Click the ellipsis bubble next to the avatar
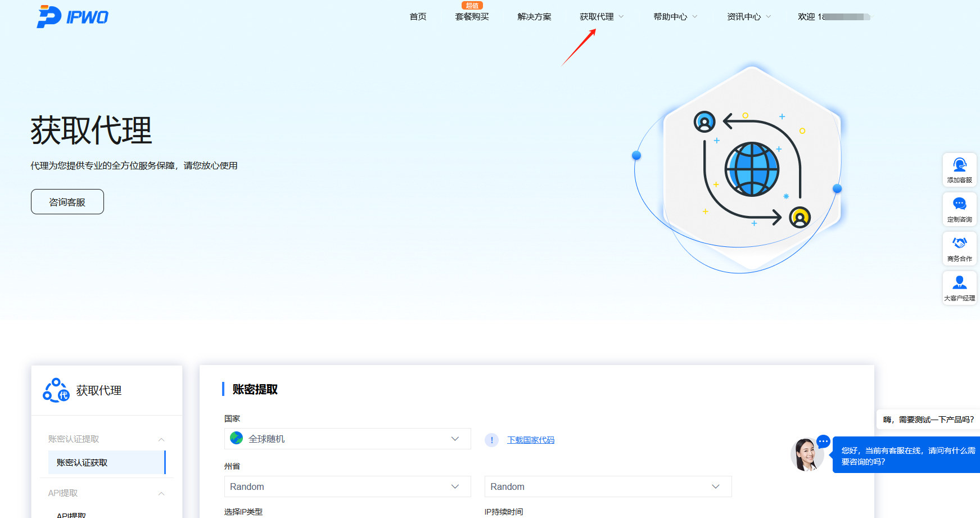Image resolution: width=980 pixels, height=518 pixels. pos(823,442)
